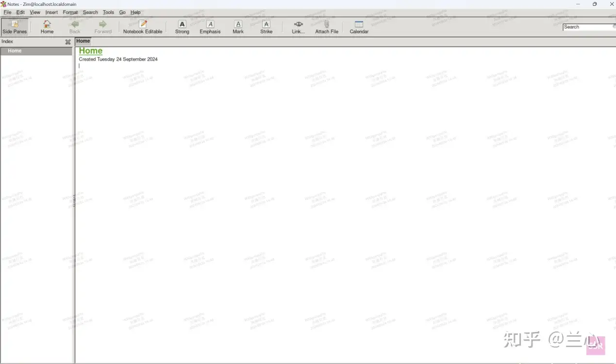This screenshot has width=616, height=364.
Task: Minimize the Zim window
Action: coord(578,4)
